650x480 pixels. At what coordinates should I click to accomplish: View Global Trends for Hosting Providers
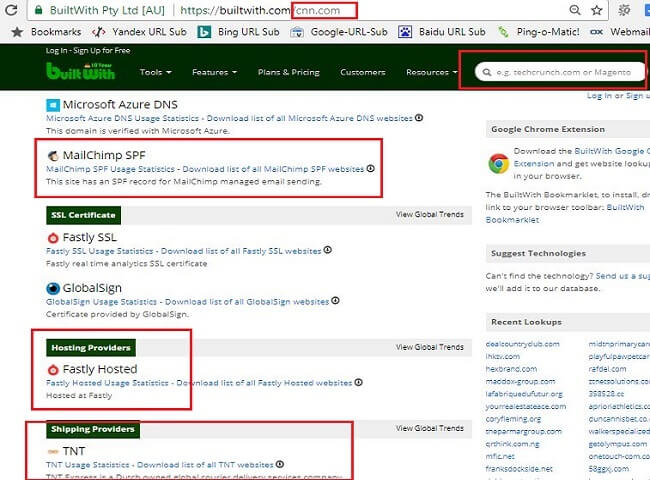(430, 347)
